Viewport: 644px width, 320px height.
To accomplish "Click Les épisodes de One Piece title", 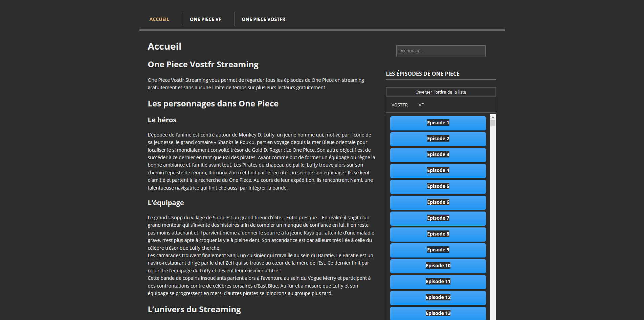I will coord(423,74).
